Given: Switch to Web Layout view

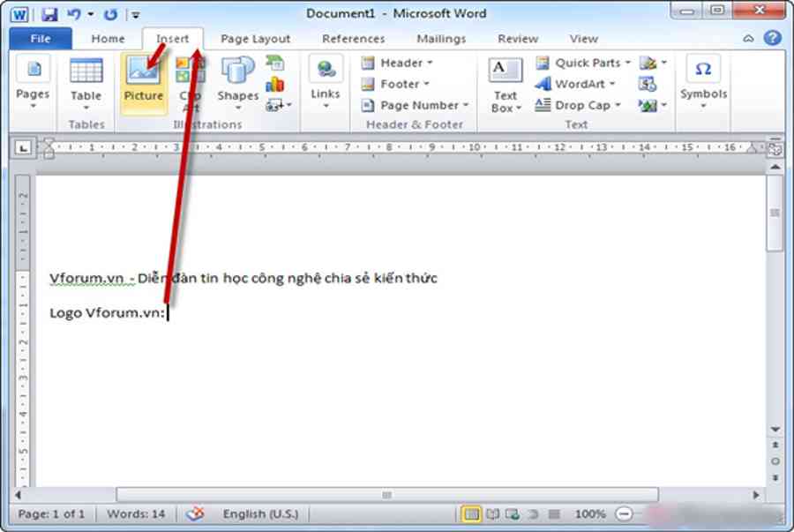Looking at the screenshot, I should point(513,514).
